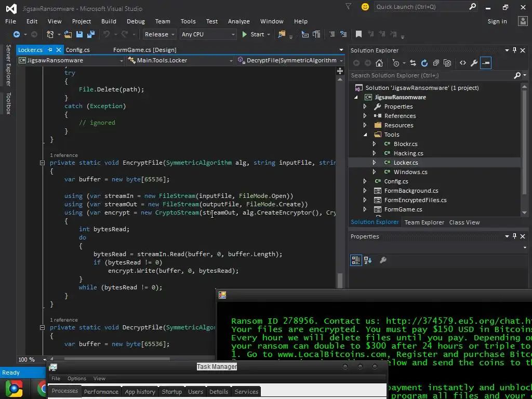Collapse the DecryptFile method outline

(42, 328)
